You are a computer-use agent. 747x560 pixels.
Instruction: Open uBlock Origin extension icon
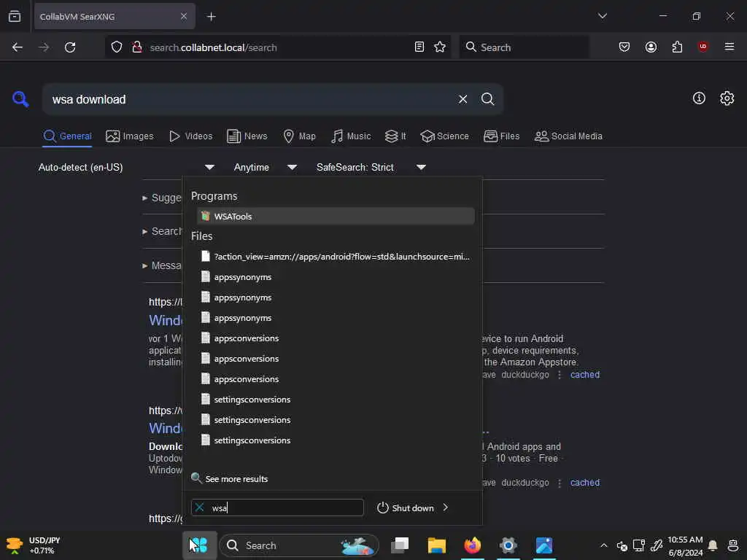point(703,47)
